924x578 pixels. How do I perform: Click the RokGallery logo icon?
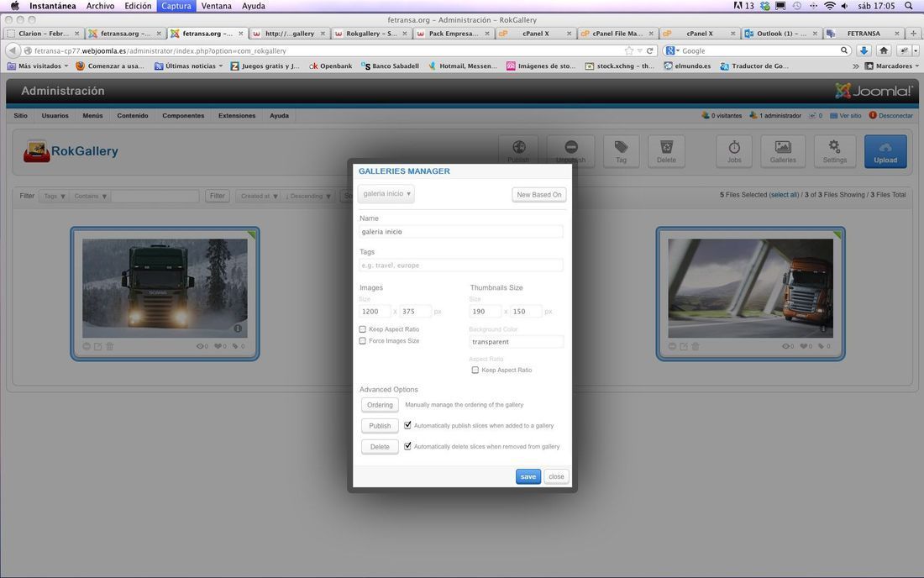[36, 151]
